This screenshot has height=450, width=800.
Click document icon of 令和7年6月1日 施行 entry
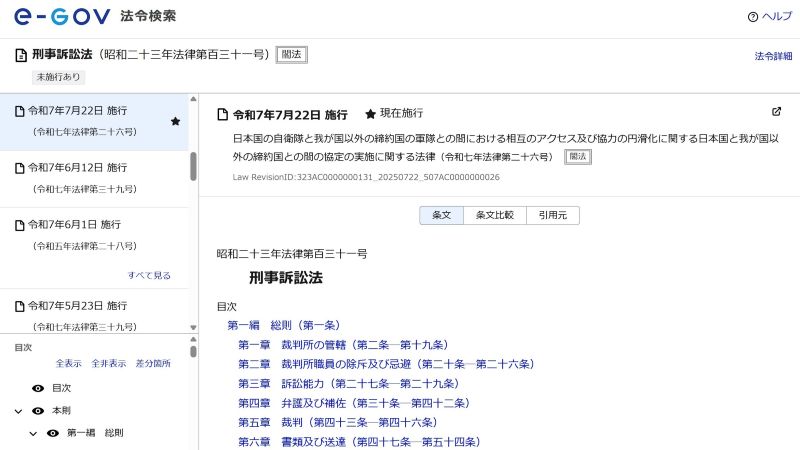[x=19, y=224]
